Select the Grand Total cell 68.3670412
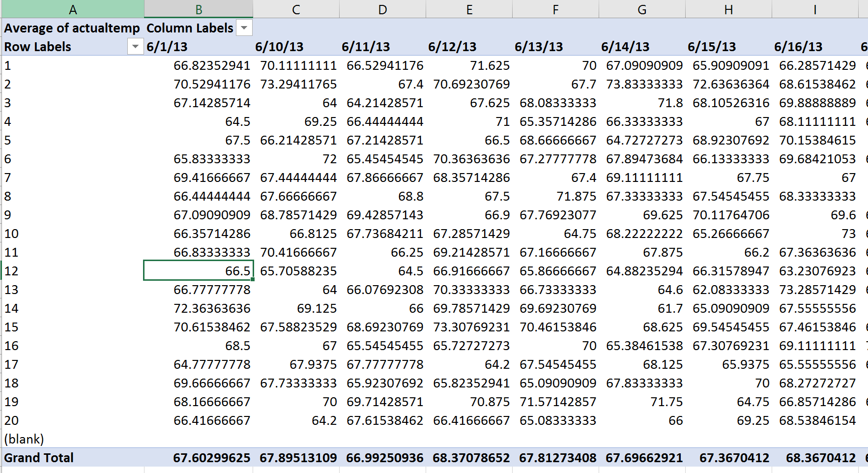This screenshot has height=473, width=868. click(x=815, y=458)
